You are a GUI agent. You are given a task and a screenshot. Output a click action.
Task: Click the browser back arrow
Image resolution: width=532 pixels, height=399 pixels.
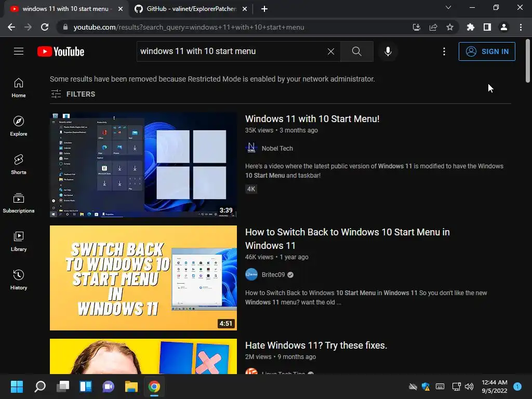pos(11,27)
